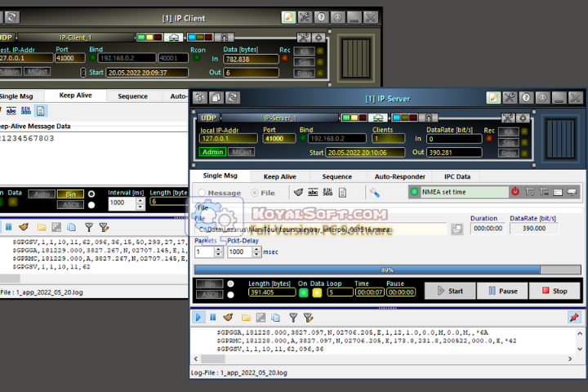Switch to Keep Alive tab in IP-Server

[x=280, y=176]
